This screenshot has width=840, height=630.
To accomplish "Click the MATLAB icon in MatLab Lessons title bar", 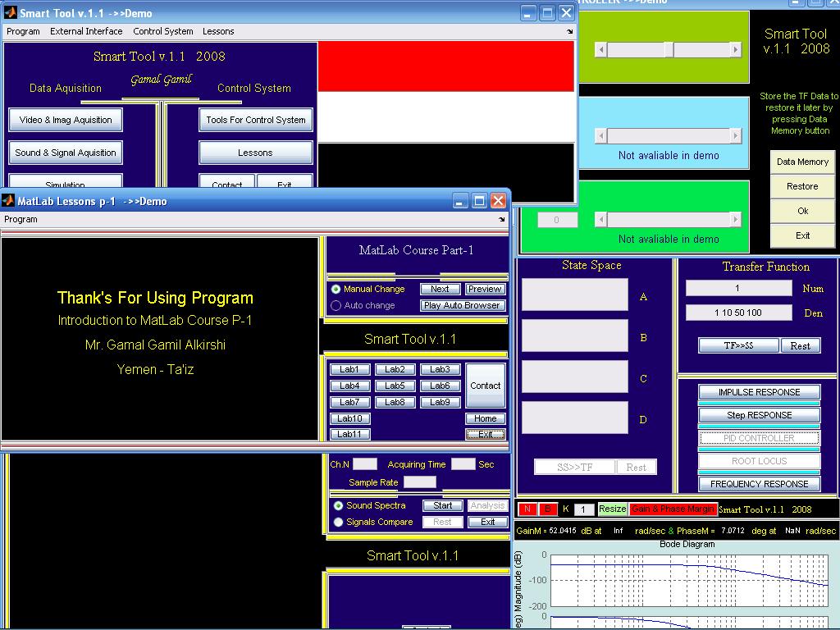I will [x=8, y=201].
